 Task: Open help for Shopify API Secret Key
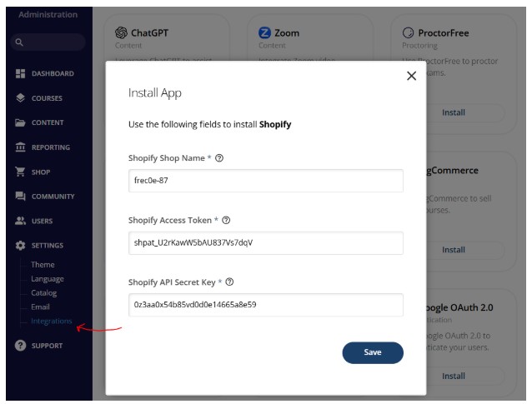pyautogui.click(x=229, y=282)
